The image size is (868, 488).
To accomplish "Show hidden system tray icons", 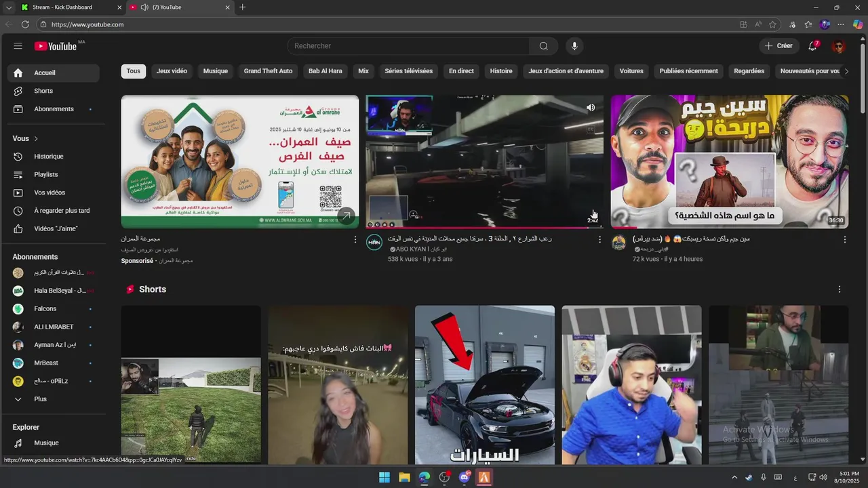I will point(734,477).
